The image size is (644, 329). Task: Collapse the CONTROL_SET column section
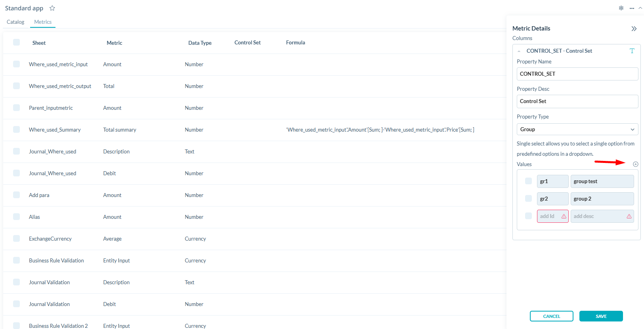click(x=519, y=51)
